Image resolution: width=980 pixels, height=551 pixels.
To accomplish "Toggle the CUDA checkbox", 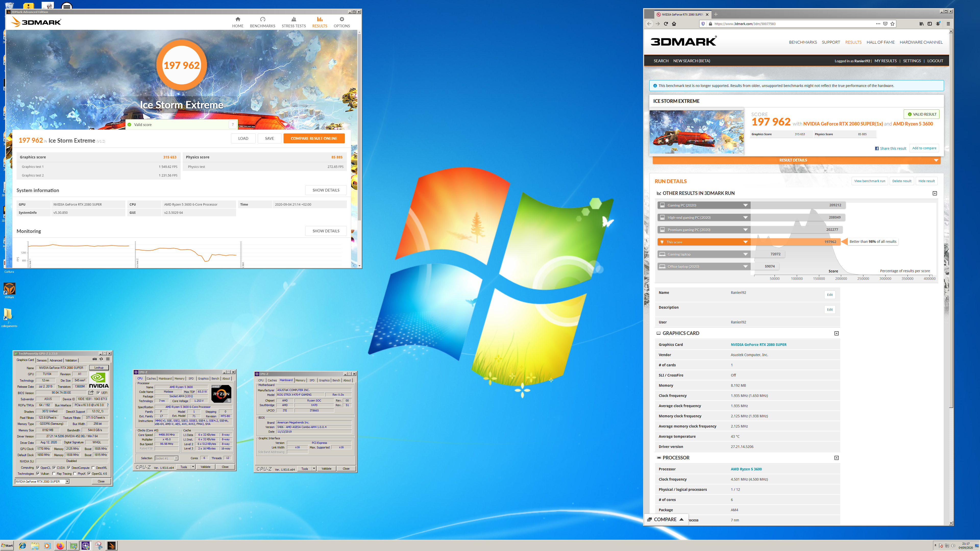I will coord(54,468).
